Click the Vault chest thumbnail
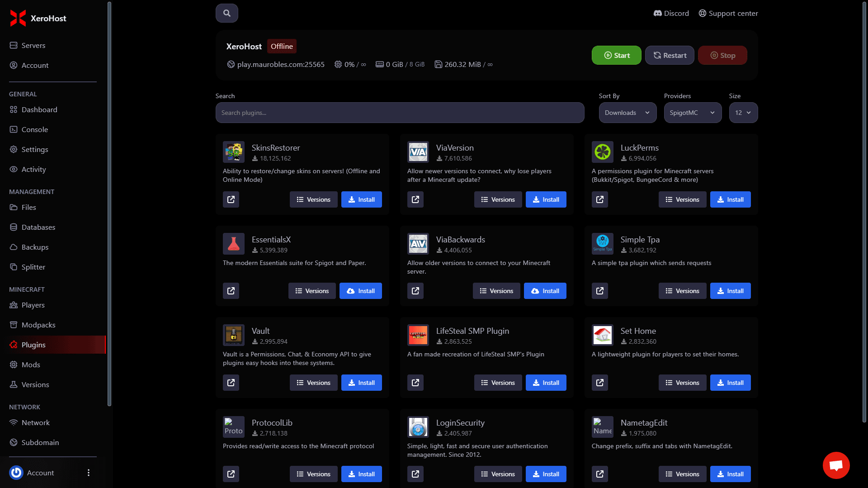 click(x=234, y=335)
